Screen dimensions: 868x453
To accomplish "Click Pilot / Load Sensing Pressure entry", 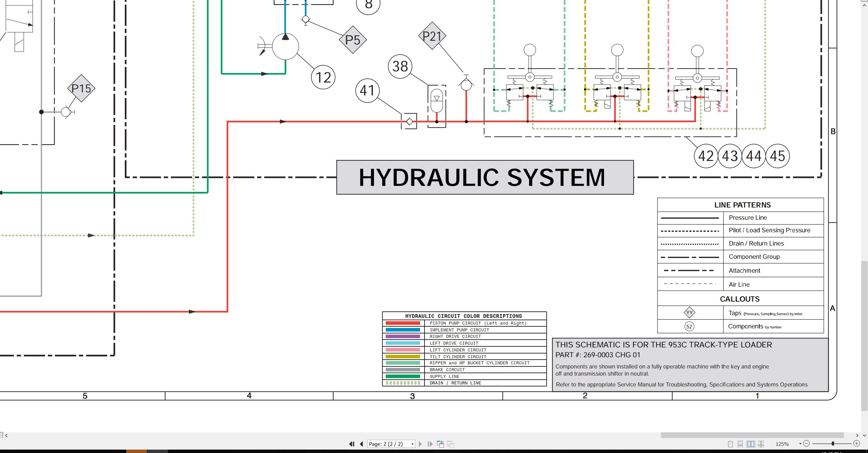I will pos(740,231).
